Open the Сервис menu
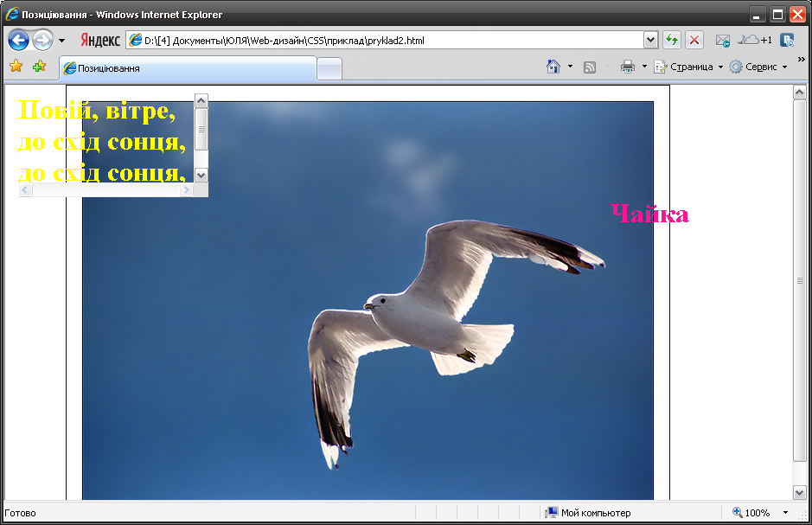The width and height of the screenshot is (812, 525). click(758, 67)
